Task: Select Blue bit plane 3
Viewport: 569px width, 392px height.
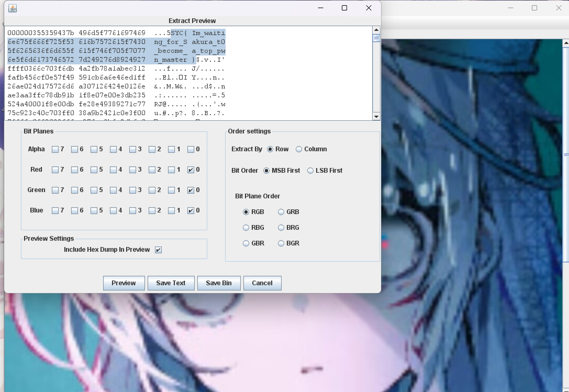Action: coord(132,211)
